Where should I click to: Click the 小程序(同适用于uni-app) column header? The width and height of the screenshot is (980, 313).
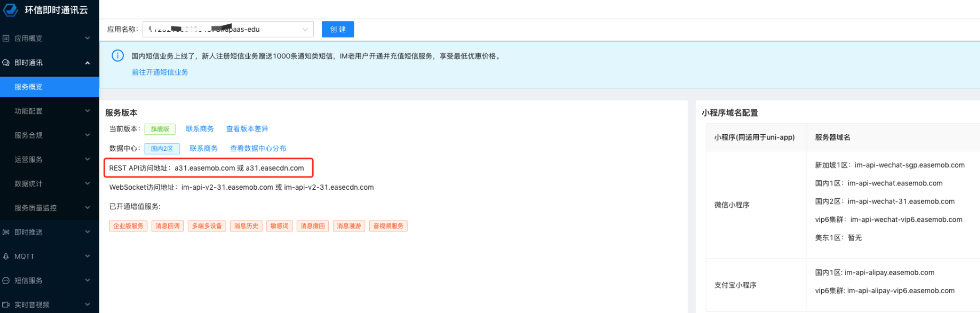coord(754,137)
